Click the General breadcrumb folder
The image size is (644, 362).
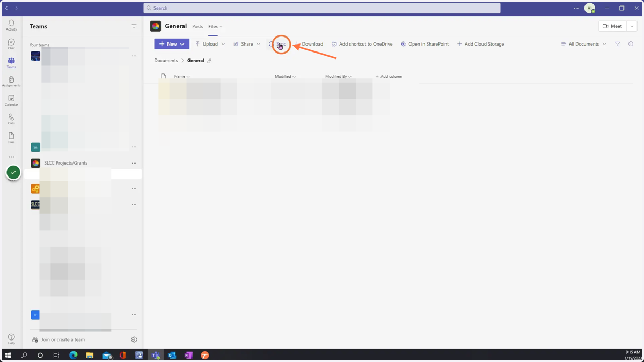195,61
